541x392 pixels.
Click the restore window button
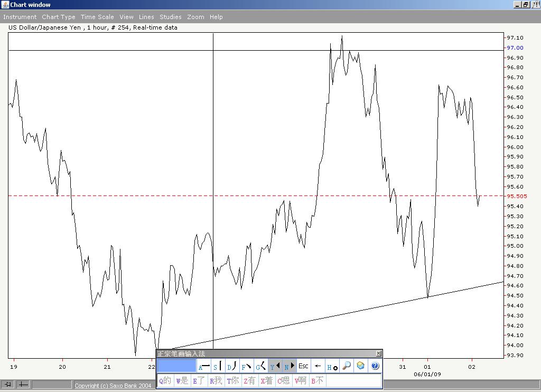[x=526, y=4]
